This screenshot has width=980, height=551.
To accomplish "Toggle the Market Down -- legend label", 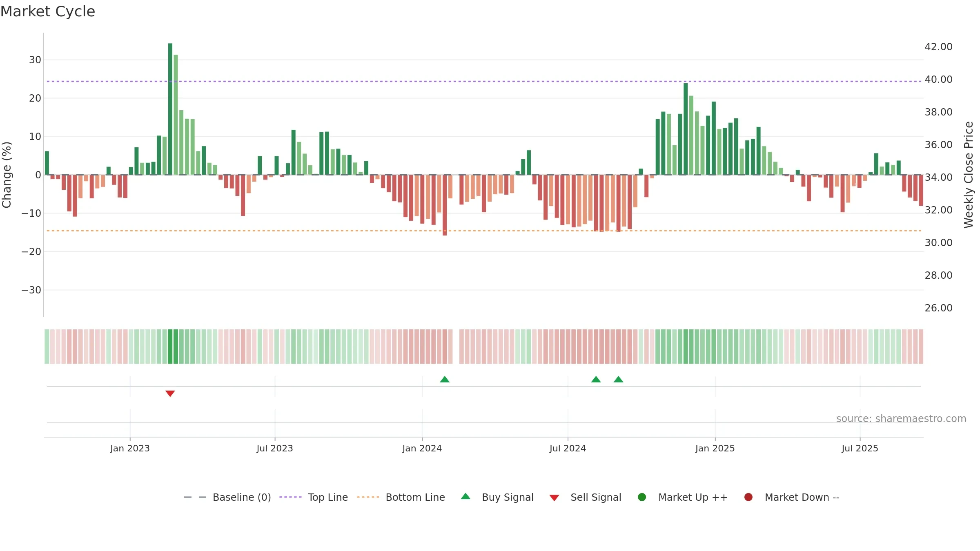I will point(802,497).
